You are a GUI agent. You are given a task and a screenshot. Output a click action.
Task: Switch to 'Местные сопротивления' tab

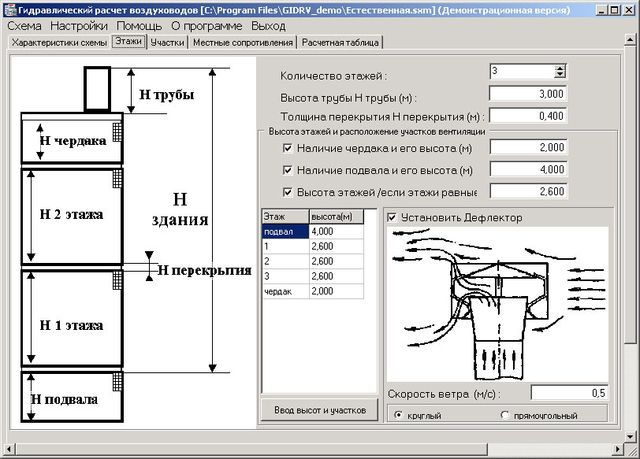(243, 43)
